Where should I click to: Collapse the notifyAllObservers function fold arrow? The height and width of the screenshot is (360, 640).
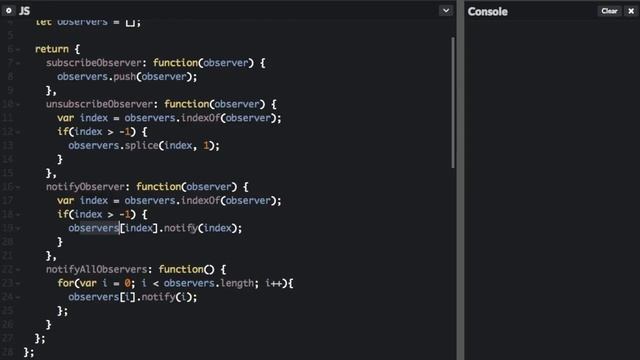18,270
